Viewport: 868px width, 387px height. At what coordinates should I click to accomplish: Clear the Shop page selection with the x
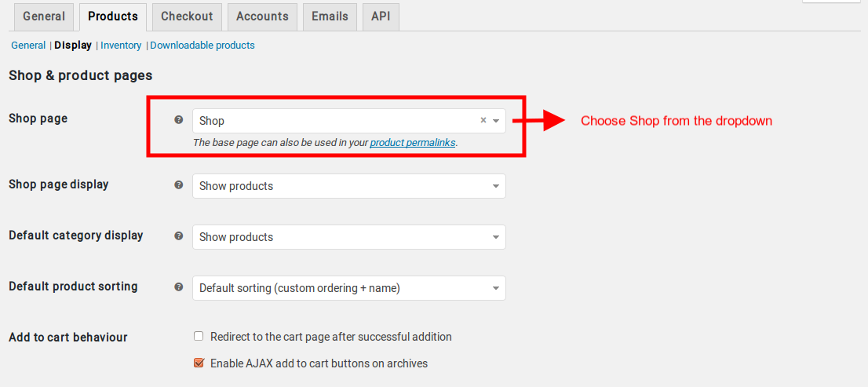pos(483,120)
